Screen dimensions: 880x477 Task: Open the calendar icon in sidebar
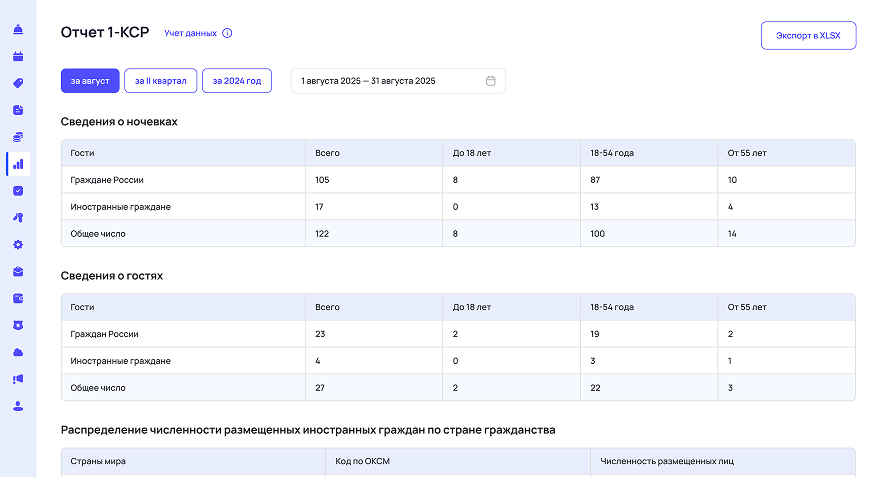pyautogui.click(x=18, y=56)
